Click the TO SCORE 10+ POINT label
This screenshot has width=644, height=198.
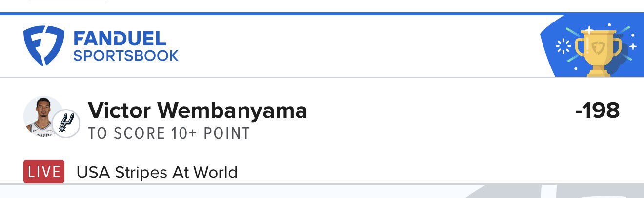click(169, 133)
